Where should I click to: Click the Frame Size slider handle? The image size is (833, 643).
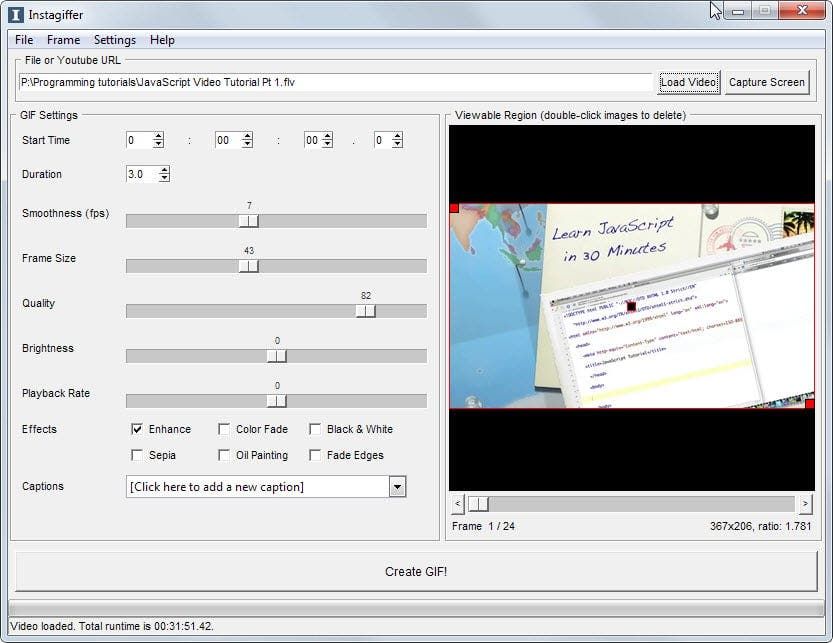point(249,266)
